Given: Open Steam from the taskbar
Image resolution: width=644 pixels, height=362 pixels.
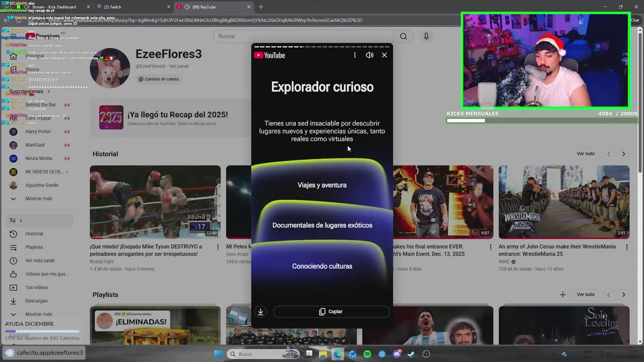Looking at the screenshot, I should pyautogui.click(x=411, y=354).
